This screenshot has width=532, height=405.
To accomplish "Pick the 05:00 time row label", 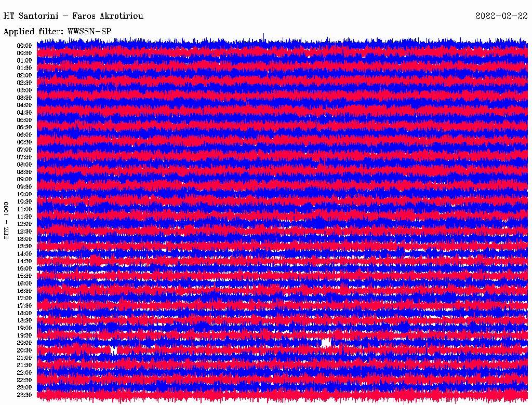I will [24, 120].
